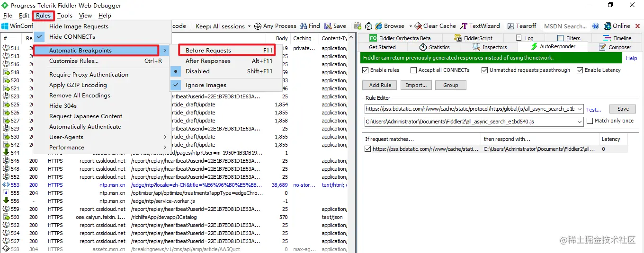The width and height of the screenshot is (644, 253).
Task: Select the Disabled breakpoint option
Action: click(x=226, y=71)
